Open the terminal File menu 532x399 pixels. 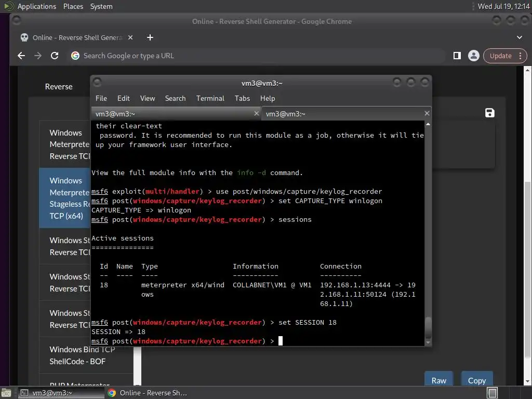pos(101,98)
